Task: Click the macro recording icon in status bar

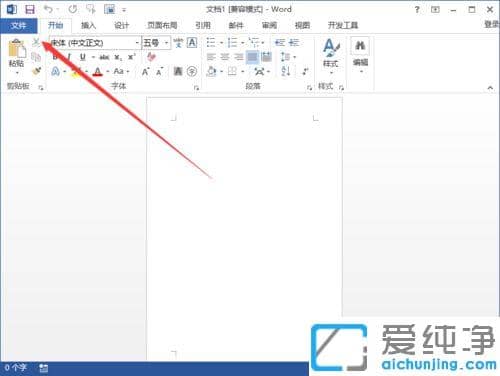Action: (43, 368)
